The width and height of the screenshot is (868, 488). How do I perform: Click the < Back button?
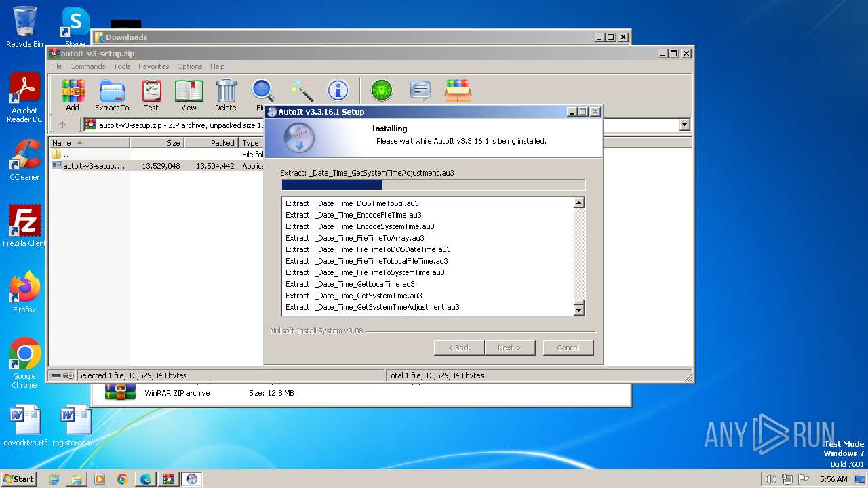click(459, 348)
